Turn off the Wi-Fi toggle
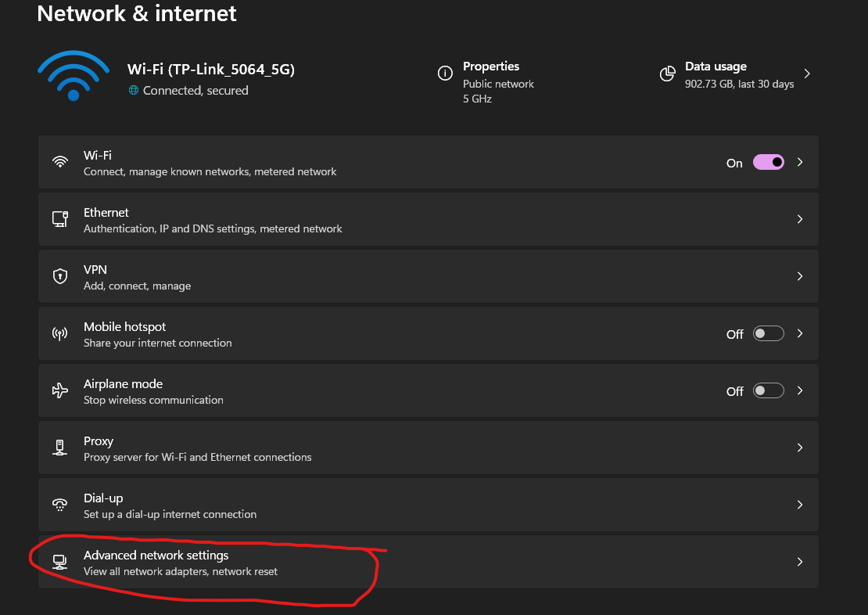868x615 pixels. click(x=768, y=162)
